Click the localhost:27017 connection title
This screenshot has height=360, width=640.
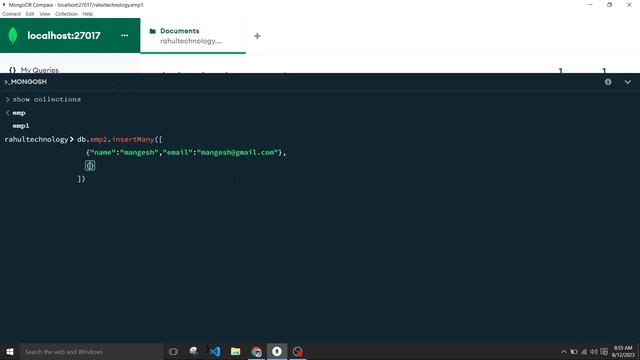(x=64, y=36)
